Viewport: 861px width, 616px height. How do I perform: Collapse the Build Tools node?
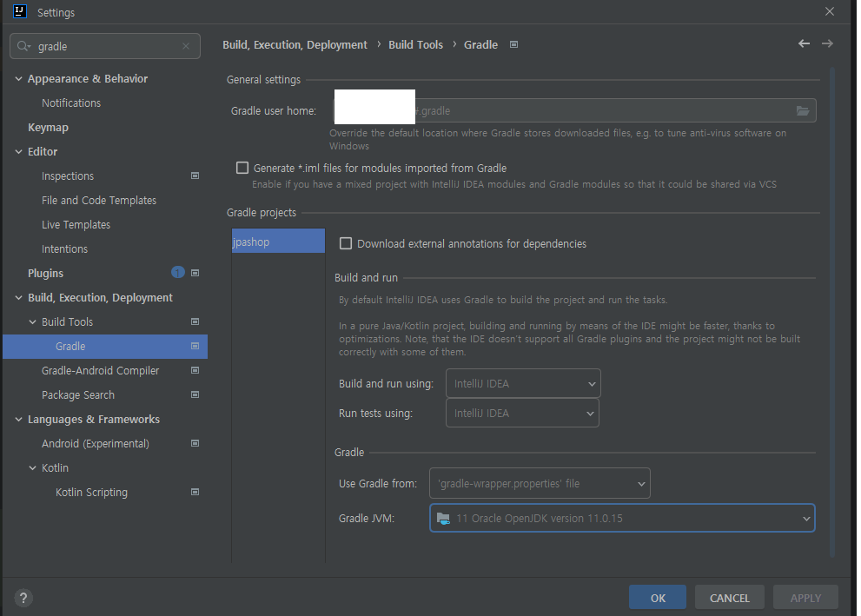32,321
